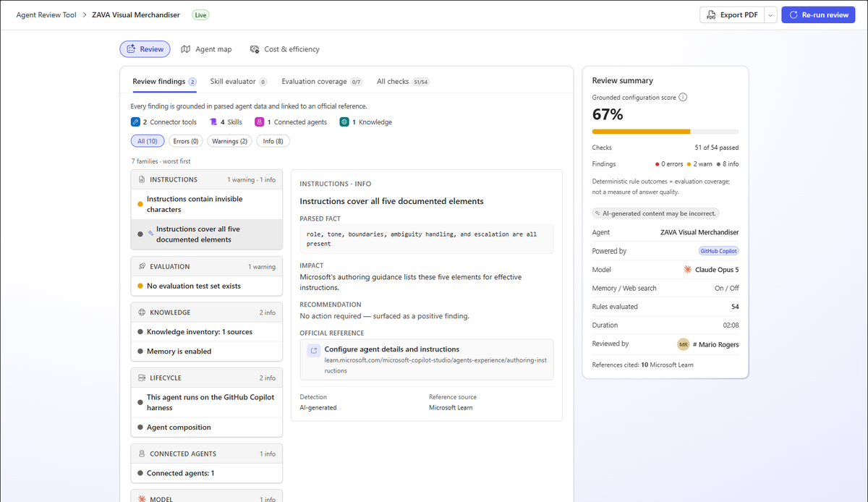Click the Knowledge globe icon
Viewport: 868px width, 502px height.
click(344, 122)
